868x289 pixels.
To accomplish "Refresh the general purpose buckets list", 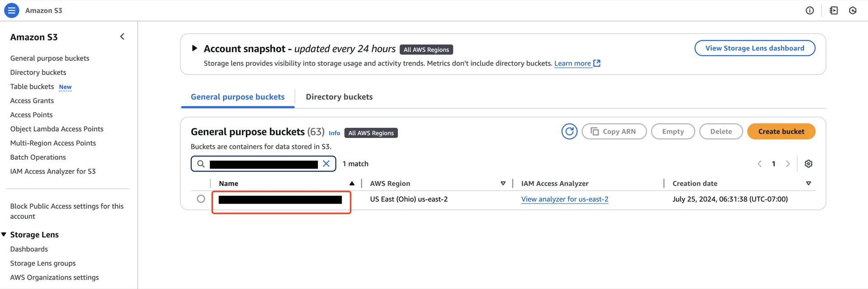I will coord(569,132).
